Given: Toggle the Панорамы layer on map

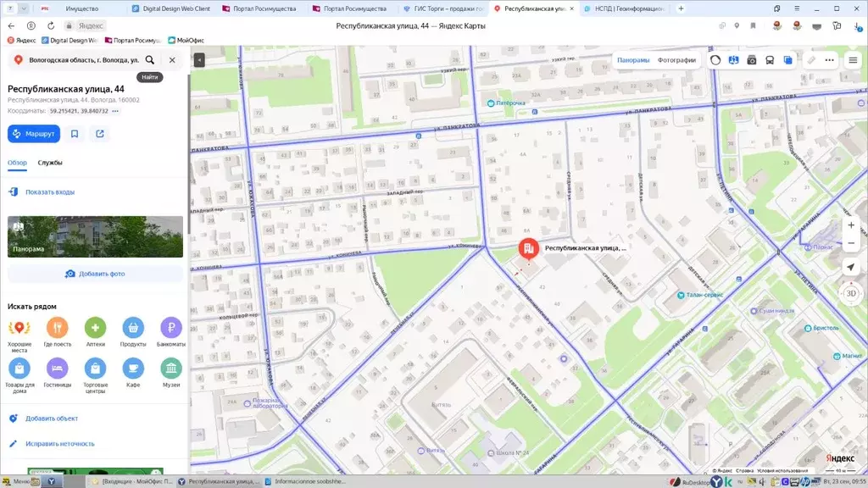Looking at the screenshot, I should point(633,60).
